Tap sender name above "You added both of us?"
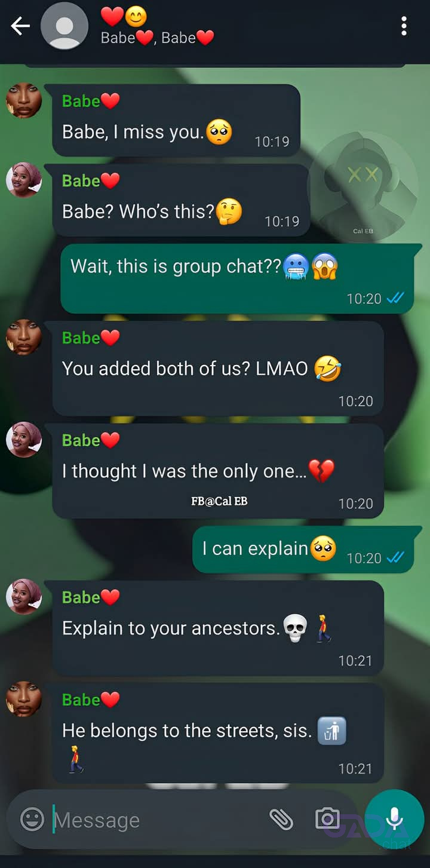This screenshot has width=430, height=868. click(91, 338)
